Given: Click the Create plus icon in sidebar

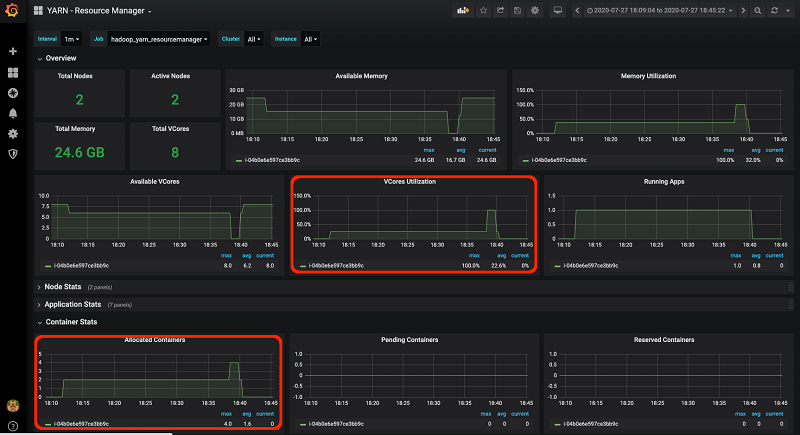Looking at the screenshot, I should [13, 51].
